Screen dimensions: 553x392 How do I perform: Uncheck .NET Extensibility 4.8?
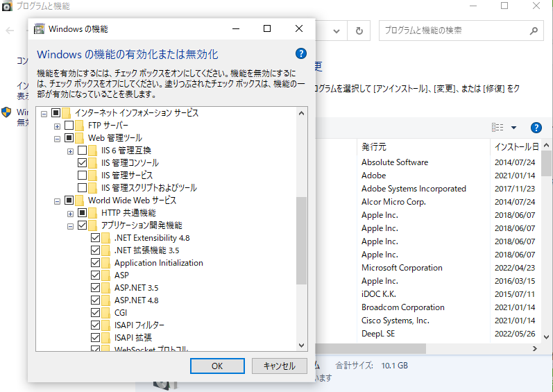tap(95, 237)
